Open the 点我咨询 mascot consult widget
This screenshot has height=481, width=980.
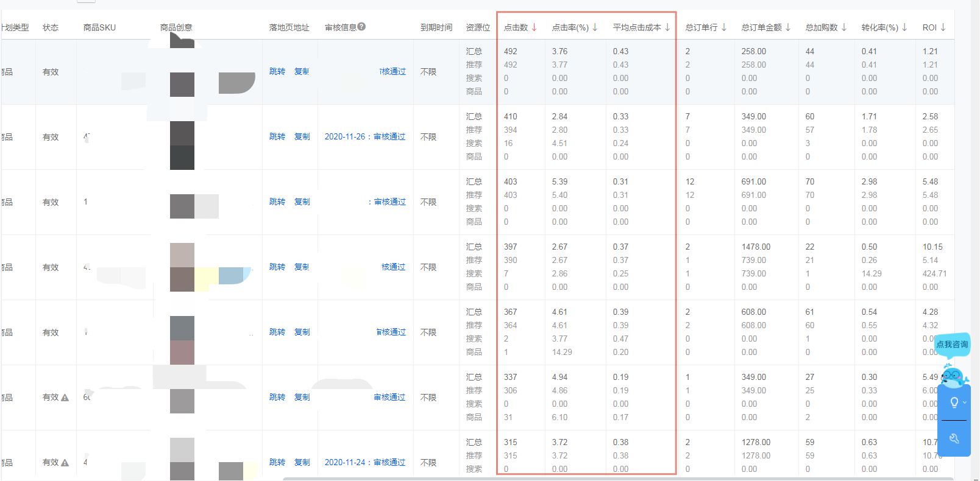click(x=953, y=359)
